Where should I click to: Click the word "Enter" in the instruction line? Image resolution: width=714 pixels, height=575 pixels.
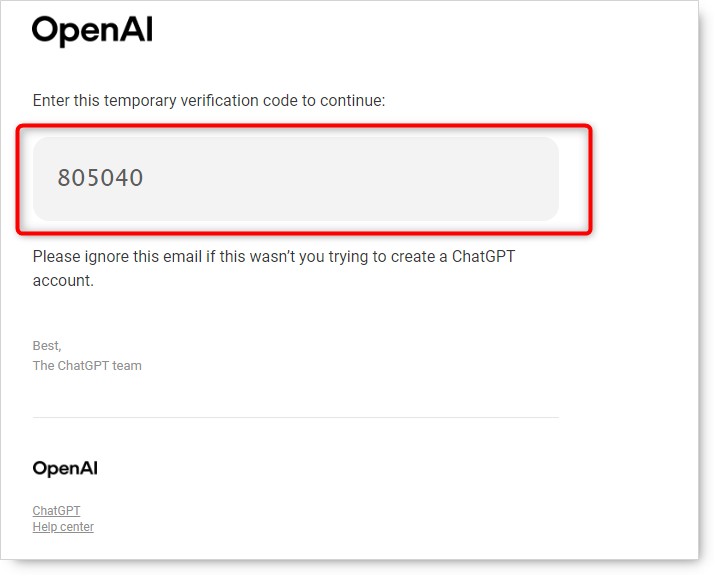(x=51, y=101)
